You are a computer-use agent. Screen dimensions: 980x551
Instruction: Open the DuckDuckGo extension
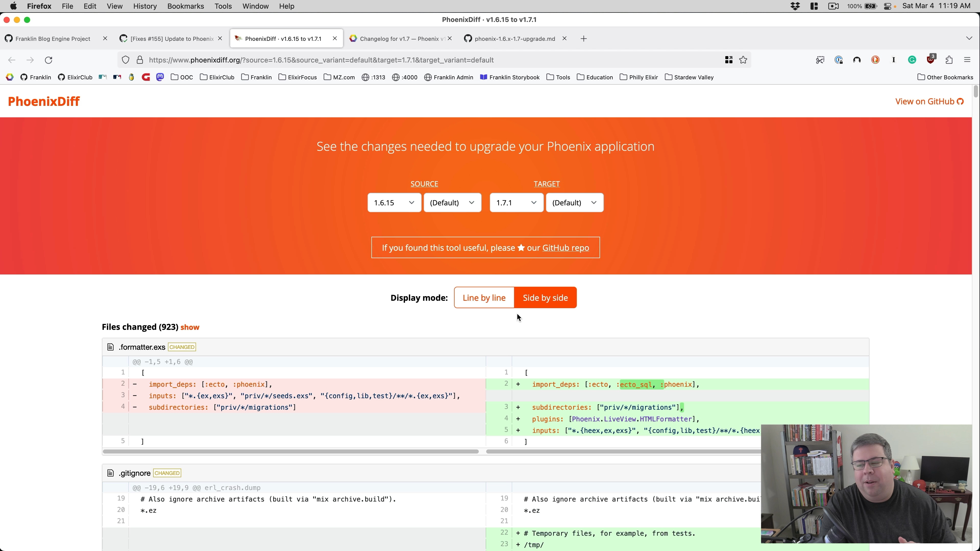875,60
